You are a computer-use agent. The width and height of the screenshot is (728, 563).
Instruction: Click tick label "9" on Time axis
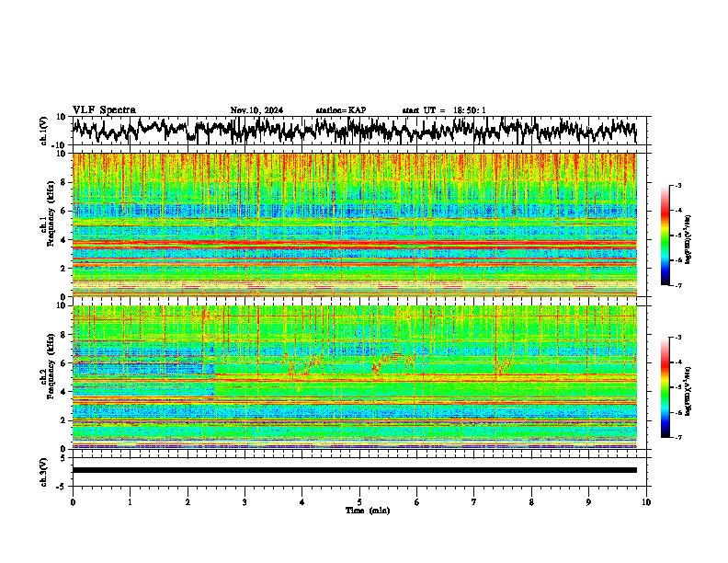[x=588, y=502]
